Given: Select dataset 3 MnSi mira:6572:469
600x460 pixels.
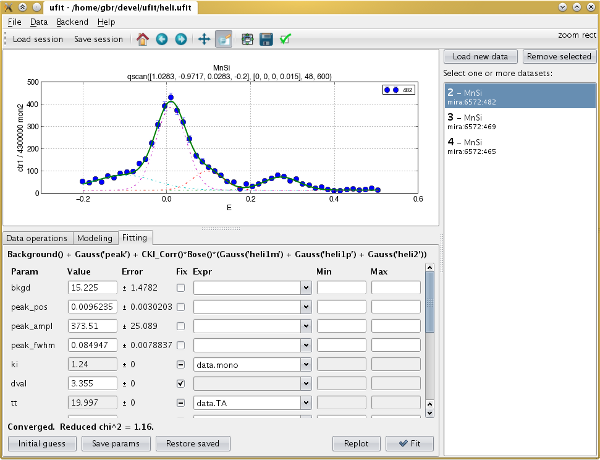Looking at the screenshot, I should [520, 121].
